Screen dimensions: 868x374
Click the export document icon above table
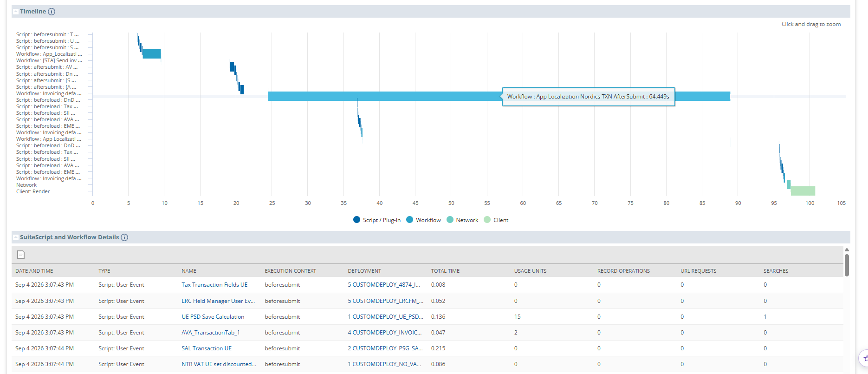[x=21, y=255]
